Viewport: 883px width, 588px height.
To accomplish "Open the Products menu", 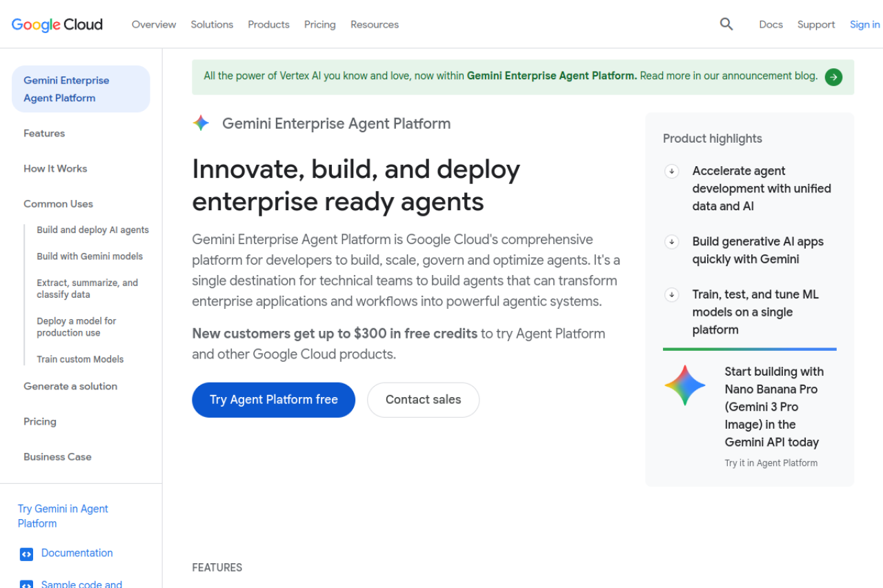I will coord(268,24).
